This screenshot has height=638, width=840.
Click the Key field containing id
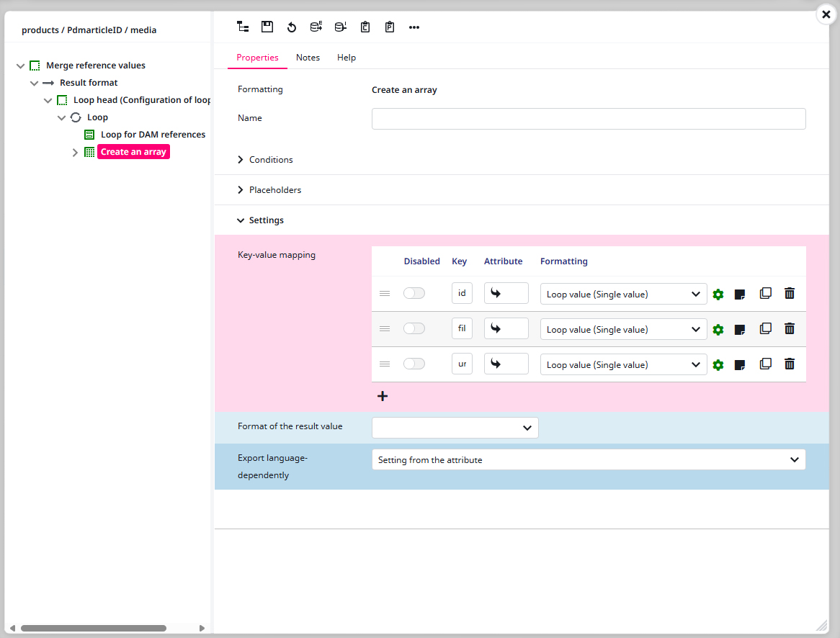click(x=463, y=293)
